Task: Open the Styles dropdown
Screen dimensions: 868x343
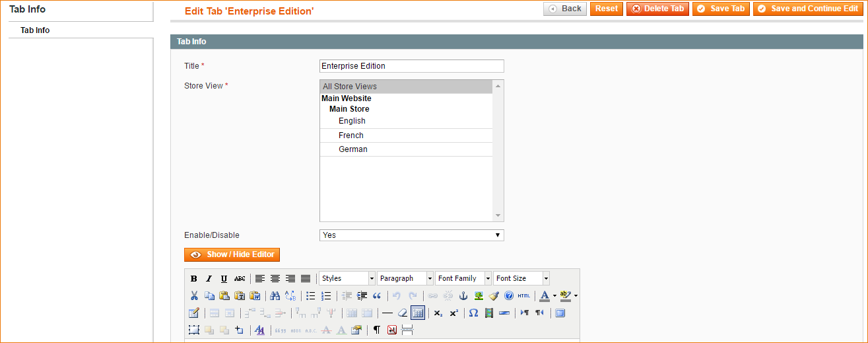Action: [x=347, y=279]
